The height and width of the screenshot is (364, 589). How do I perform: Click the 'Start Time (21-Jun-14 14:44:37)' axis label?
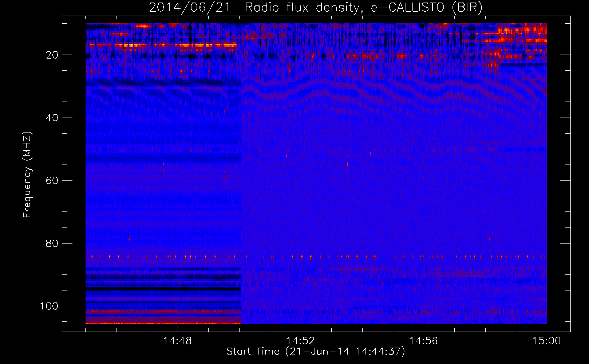pos(316,352)
